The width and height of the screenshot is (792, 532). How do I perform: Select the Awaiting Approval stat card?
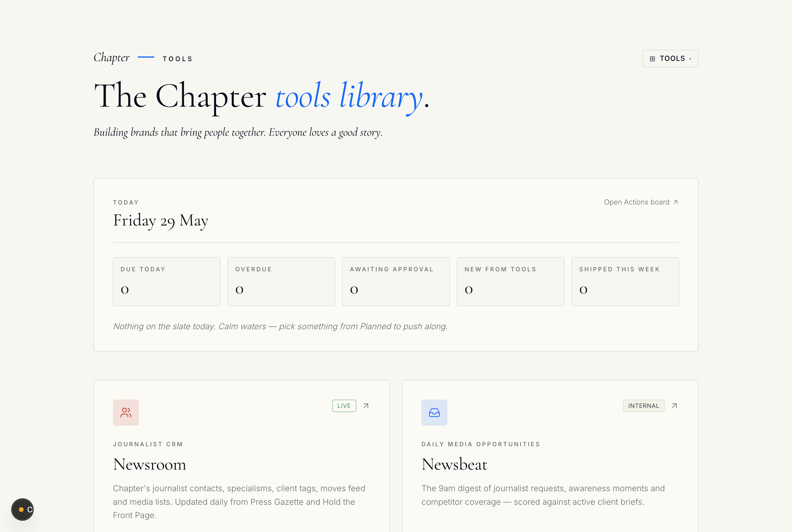coord(396,281)
